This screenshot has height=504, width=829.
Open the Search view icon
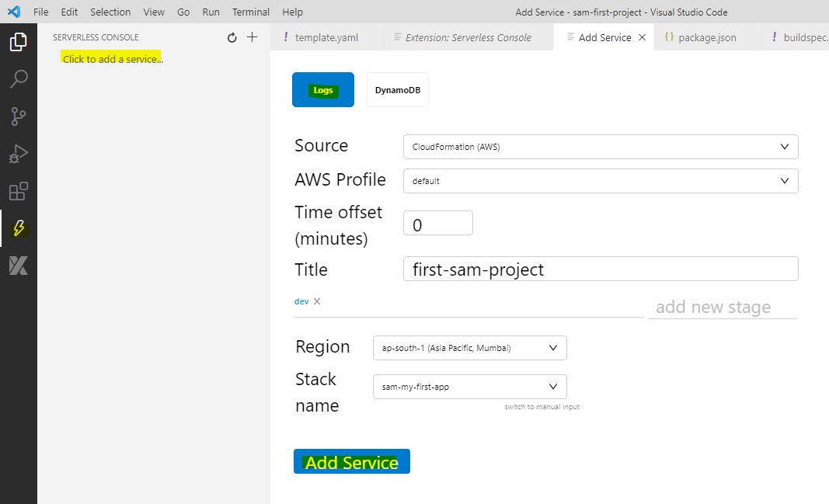point(18,79)
